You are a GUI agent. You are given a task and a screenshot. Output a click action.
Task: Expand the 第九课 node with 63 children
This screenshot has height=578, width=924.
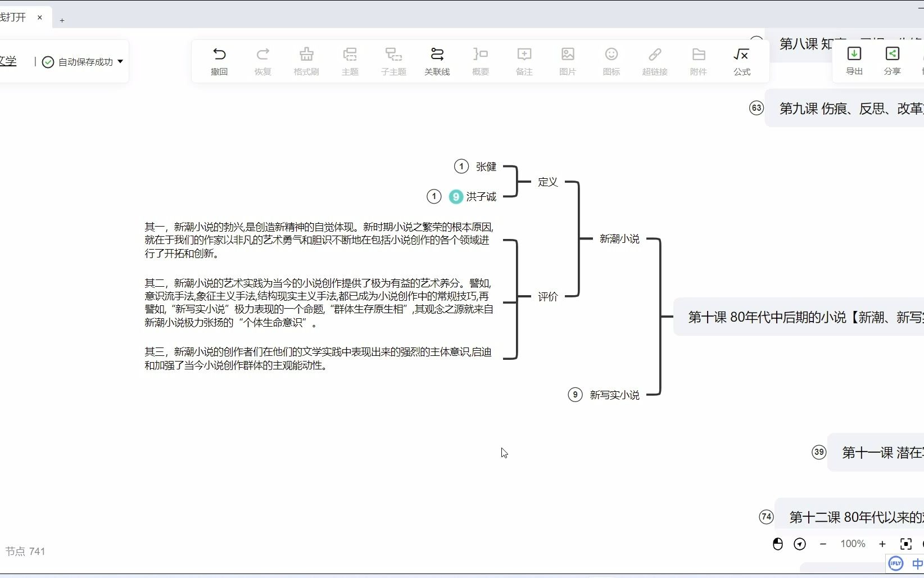(757, 108)
